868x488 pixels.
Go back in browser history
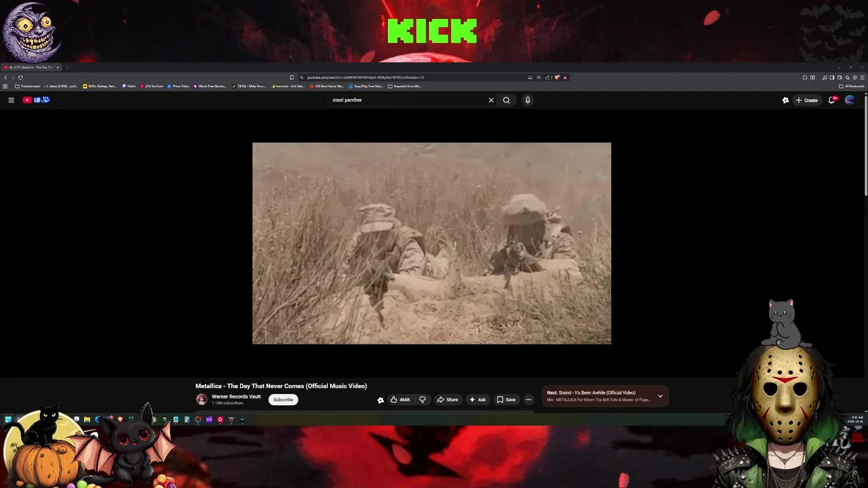5,77
